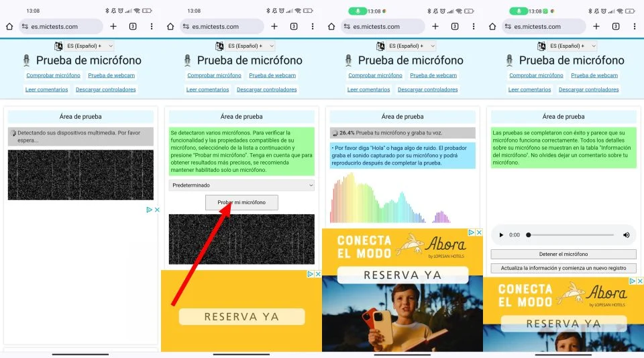Expand the ES (Español) language dropdown in first screen
This screenshot has height=358, width=644.
click(89, 46)
